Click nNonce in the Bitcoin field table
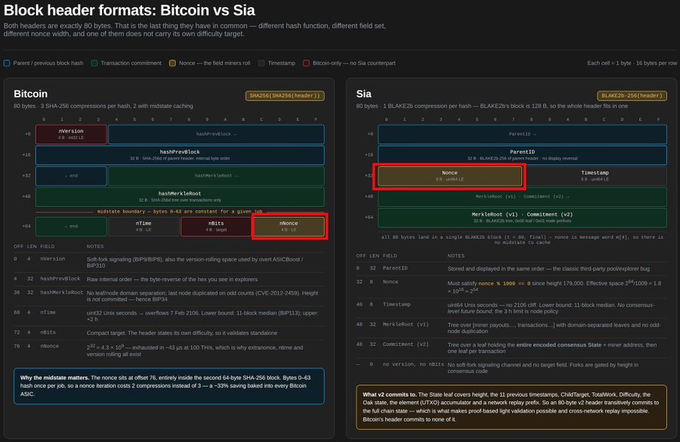 (49, 347)
